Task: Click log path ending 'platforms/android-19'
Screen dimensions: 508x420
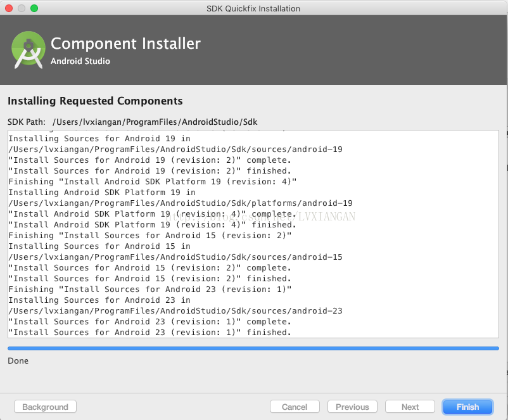Action: [181, 203]
